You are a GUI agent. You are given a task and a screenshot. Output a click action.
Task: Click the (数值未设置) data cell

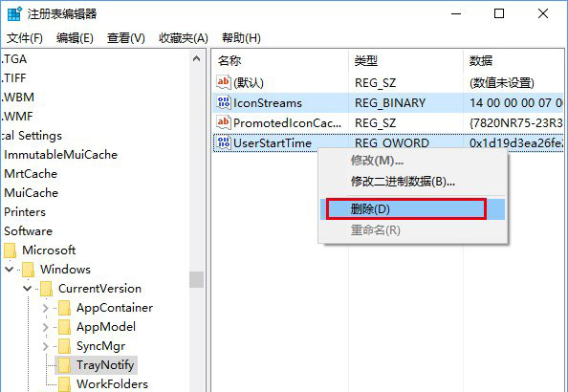[x=502, y=83]
